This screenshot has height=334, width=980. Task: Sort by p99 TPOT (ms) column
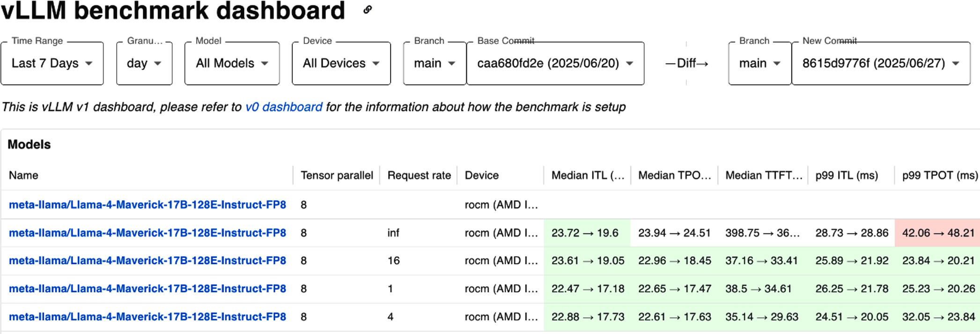940,175
